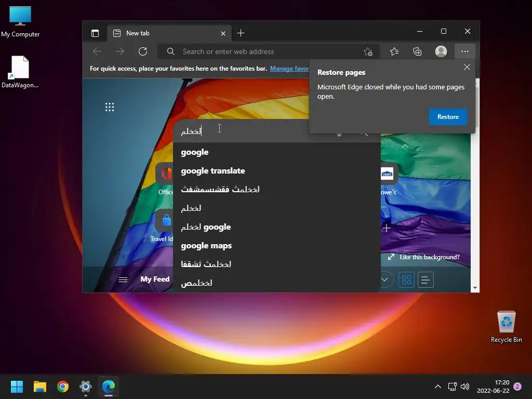Image resolution: width=532 pixels, height=399 pixels.
Task: Select the لخخلمث تشقفا suggestion
Action: click(276, 264)
